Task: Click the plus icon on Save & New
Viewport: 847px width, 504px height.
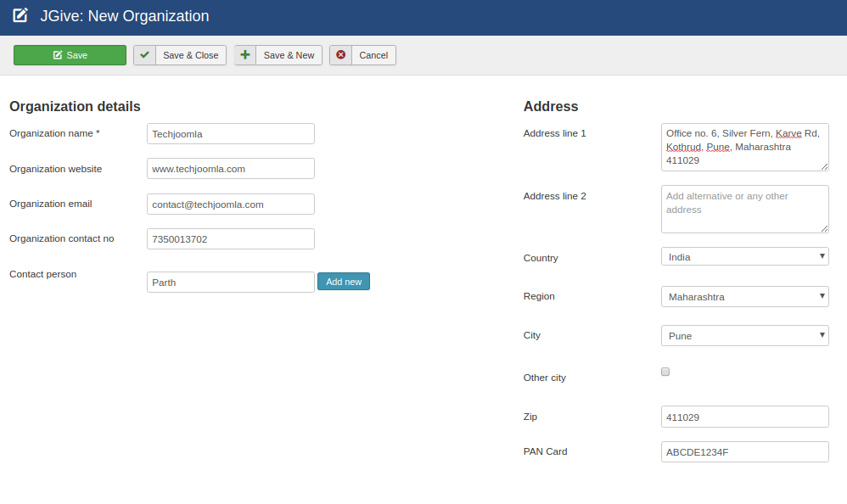Action: tap(245, 55)
